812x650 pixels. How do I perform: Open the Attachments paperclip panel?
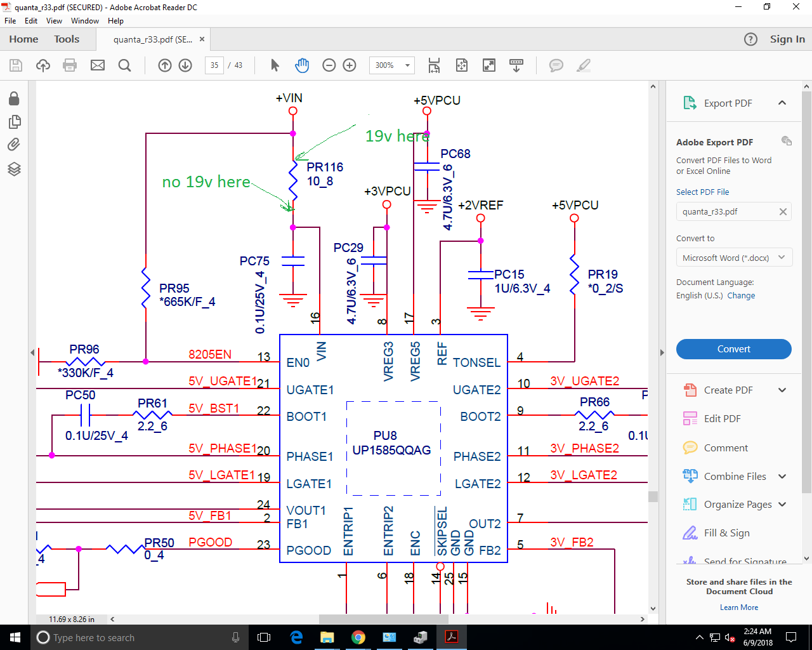[x=14, y=145]
